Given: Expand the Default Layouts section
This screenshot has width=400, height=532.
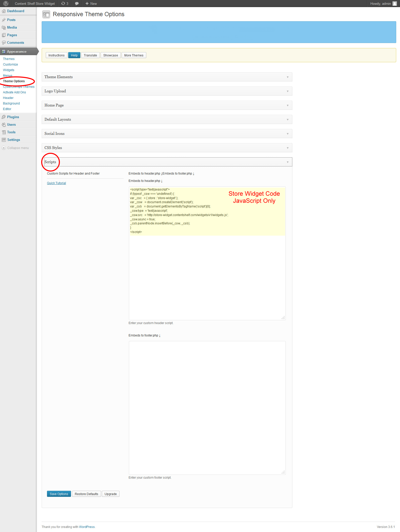Looking at the screenshot, I should (167, 119).
